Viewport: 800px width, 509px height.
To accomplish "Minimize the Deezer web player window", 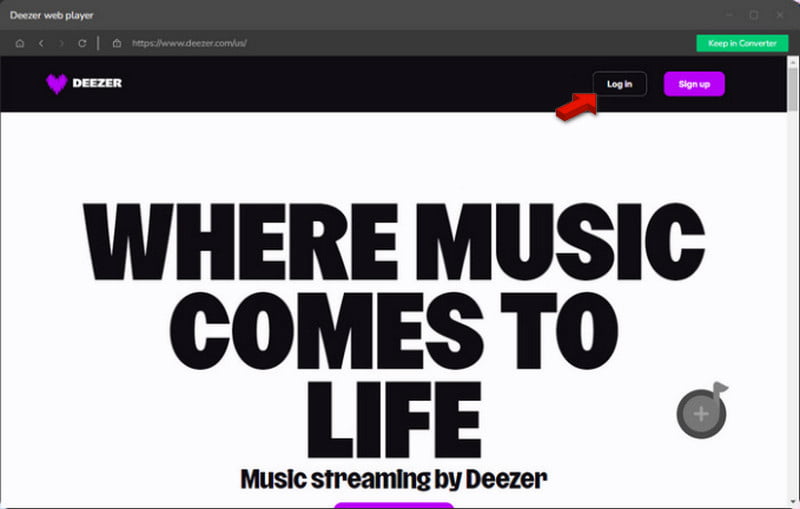I will pyautogui.click(x=730, y=15).
